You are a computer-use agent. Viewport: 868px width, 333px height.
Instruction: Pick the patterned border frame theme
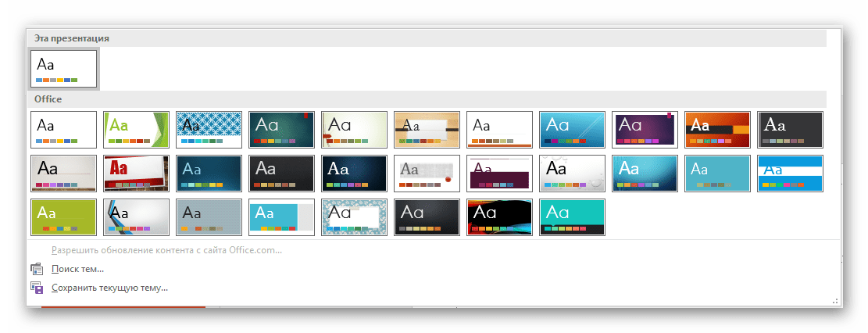354,217
